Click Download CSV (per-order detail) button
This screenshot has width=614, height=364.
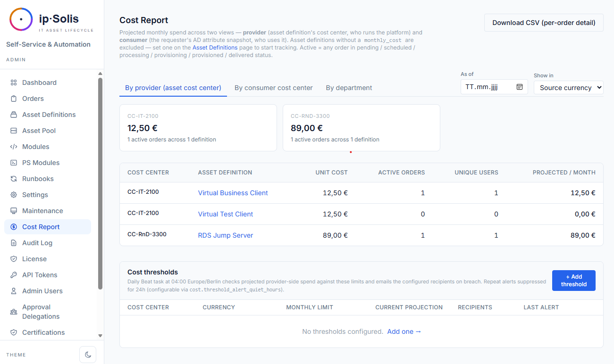click(x=544, y=23)
